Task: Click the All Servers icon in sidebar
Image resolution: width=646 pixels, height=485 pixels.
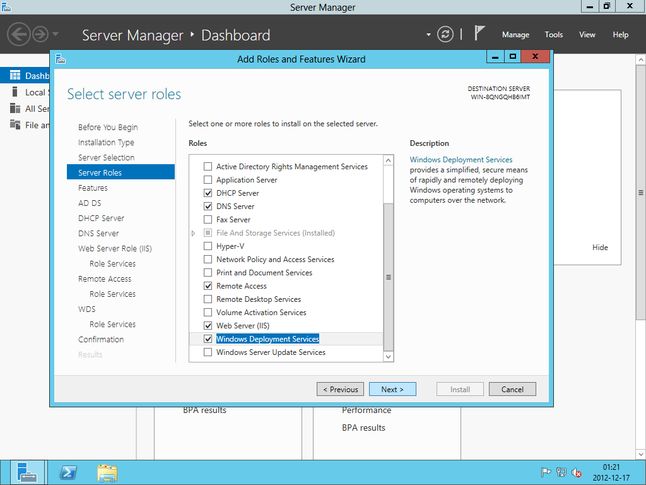Action: pyautogui.click(x=15, y=108)
